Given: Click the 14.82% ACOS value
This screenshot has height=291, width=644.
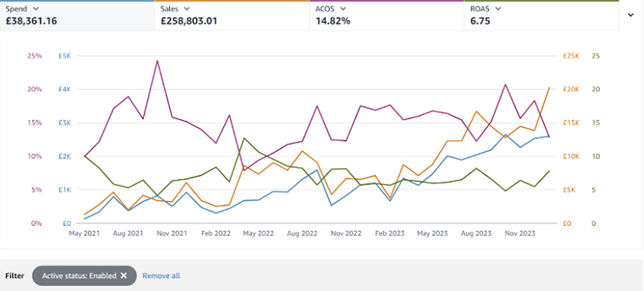Looking at the screenshot, I should (x=333, y=21).
